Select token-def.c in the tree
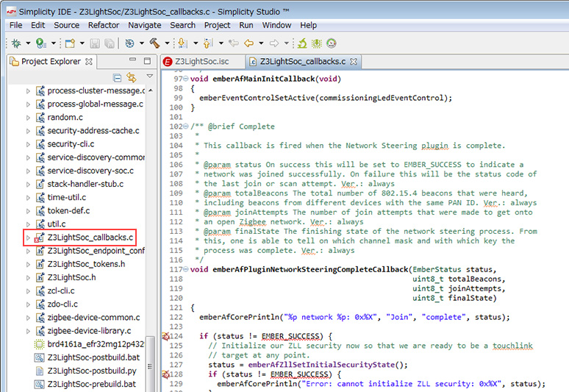 [68, 211]
